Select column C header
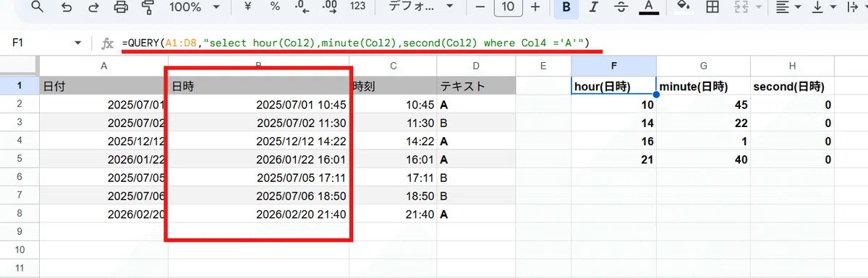 point(393,66)
